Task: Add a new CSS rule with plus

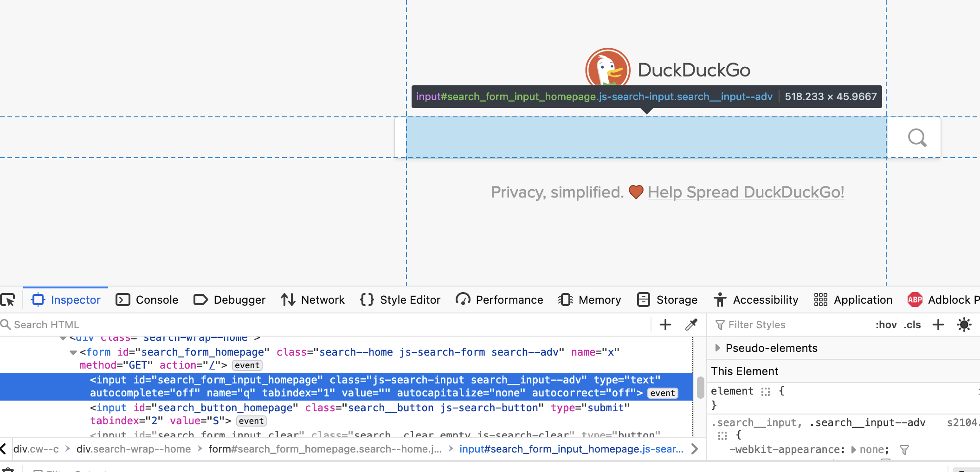Action: point(938,325)
